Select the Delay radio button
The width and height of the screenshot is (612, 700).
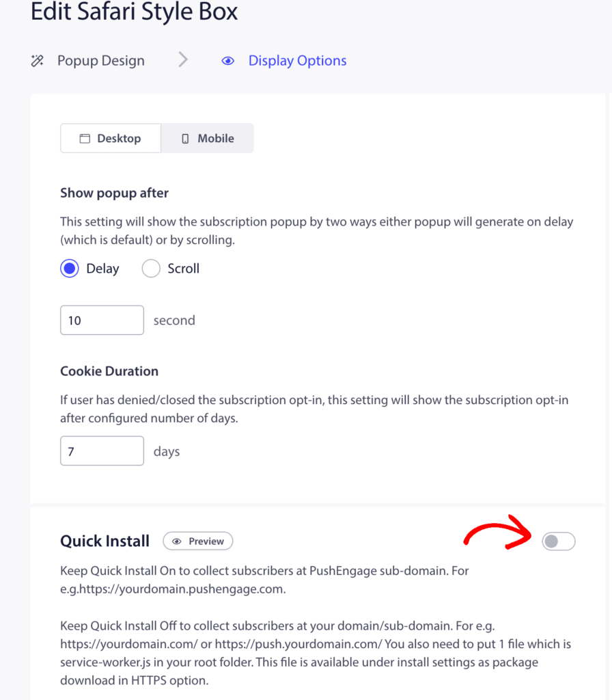click(70, 268)
